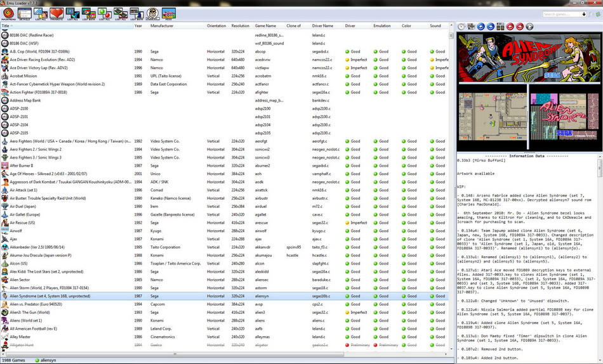Select the After Burner II row
This screenshot has width=603, height=364.
tap(224, 166)
